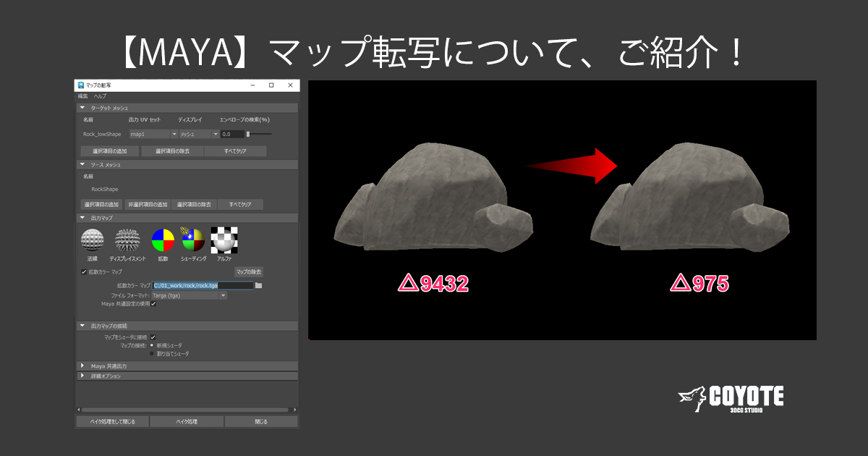
Task: Open the ファイル フォーマット Targa (tga) dropdown
Action: (190, 295)
